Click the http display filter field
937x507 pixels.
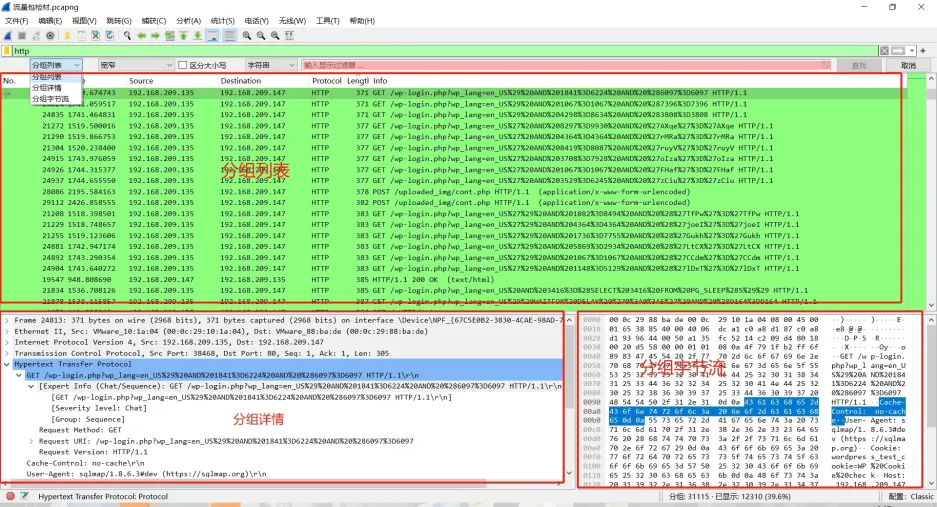tap(445, 51)
